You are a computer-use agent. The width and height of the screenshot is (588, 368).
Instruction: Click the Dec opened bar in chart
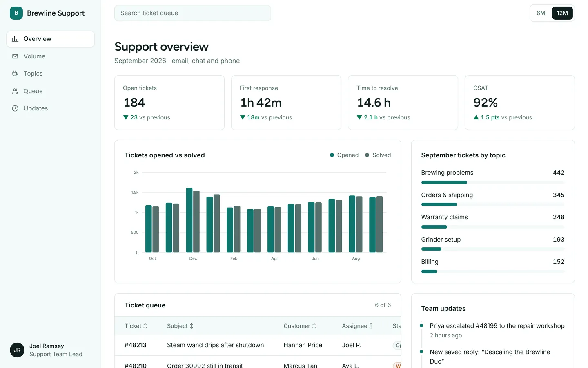click(x=189, y=220)
